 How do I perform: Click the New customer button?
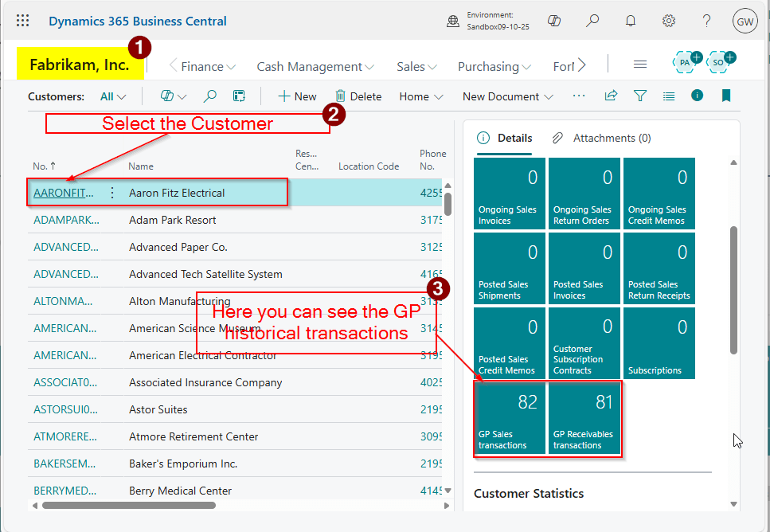(297, 96)
